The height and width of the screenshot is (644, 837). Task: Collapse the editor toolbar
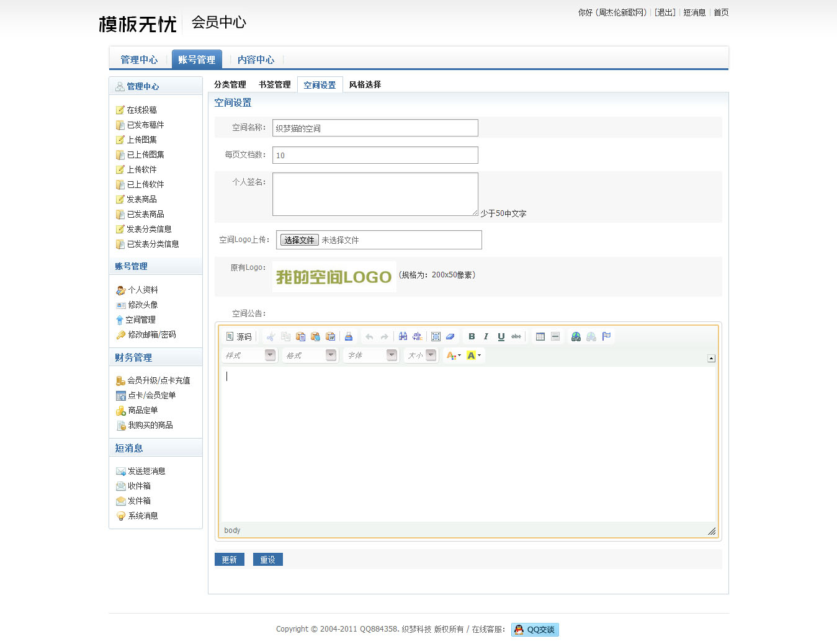pos(711,358)
